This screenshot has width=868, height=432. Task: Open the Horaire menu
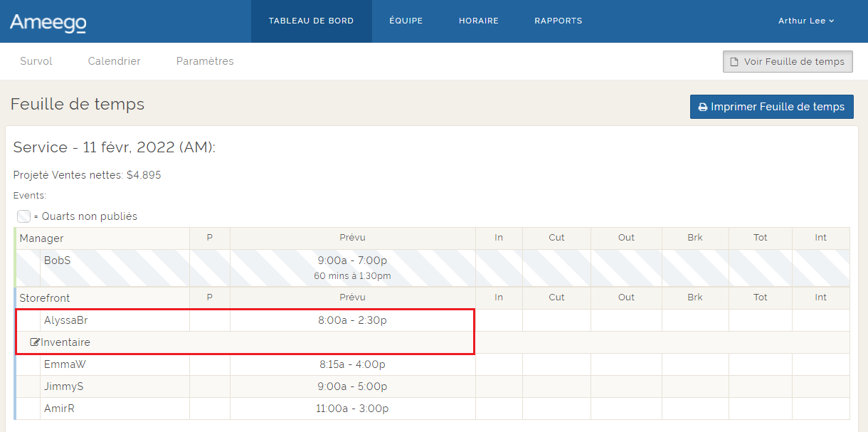(x=479, y=21)
